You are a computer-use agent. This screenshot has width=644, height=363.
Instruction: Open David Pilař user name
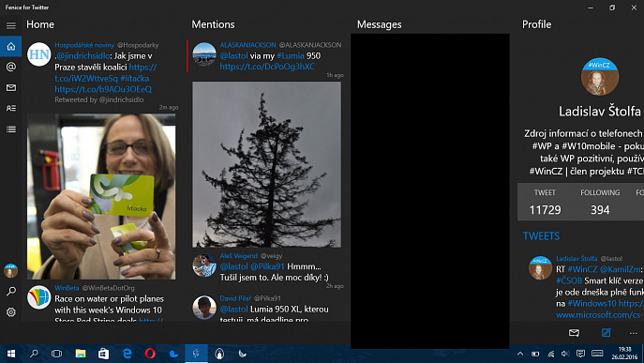pyautogui.click(x=235, y=298)
